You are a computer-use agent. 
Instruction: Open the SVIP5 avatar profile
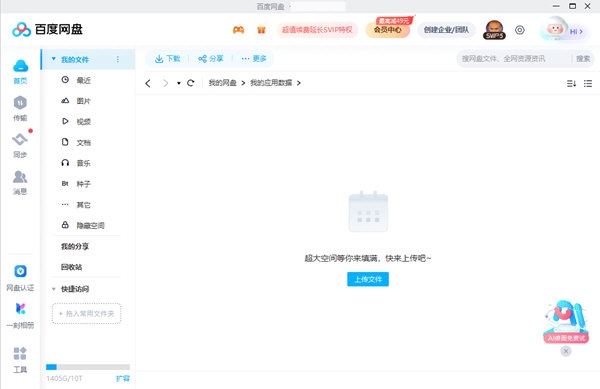click(x=494, y=30)
